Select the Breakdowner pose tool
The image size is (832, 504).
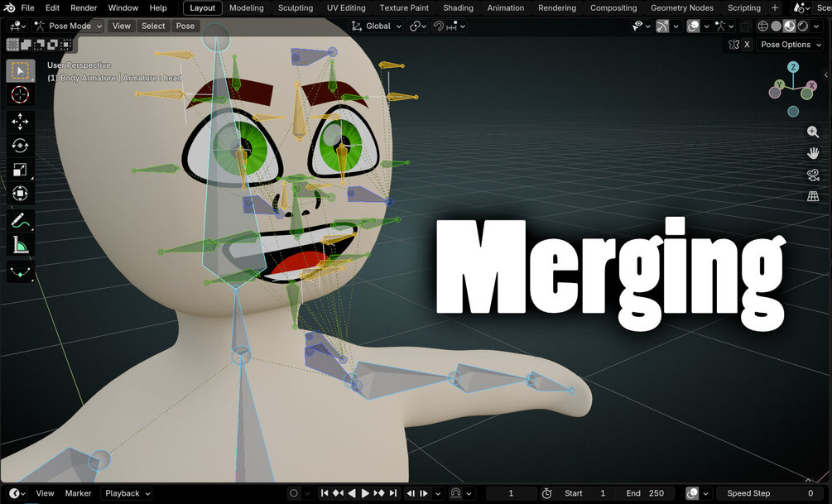(x=21, y=271)
